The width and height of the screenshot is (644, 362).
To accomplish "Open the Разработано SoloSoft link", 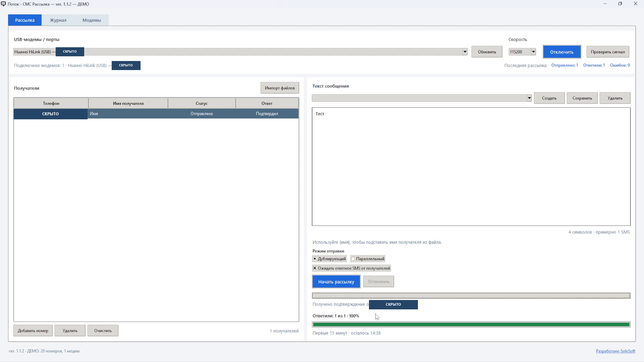I will pyautogui.click(x=615, y=351).
